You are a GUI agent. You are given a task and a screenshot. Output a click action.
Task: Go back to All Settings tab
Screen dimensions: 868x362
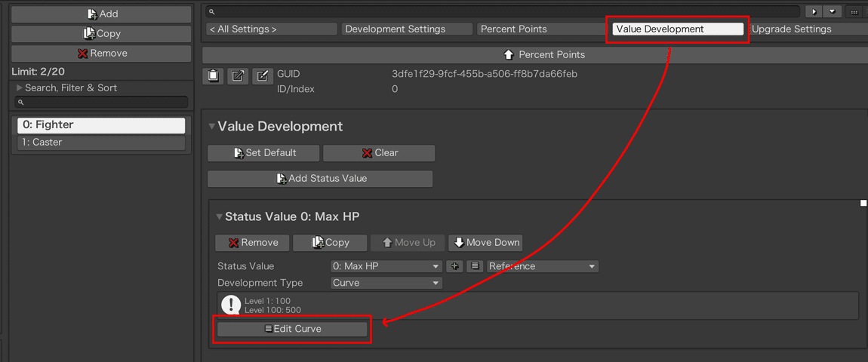tap(272, 29)
